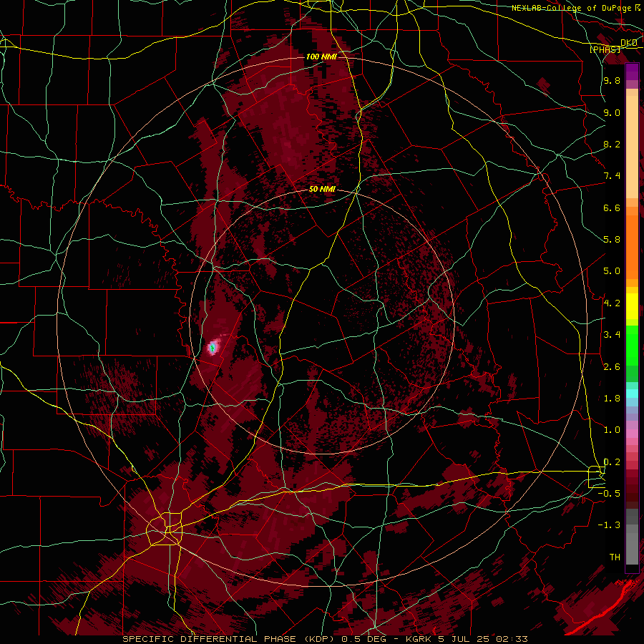The height and width of the screenshot is (644, 644).
Task: Click the "50 NMI" range ring label
Action: [323, 190]
